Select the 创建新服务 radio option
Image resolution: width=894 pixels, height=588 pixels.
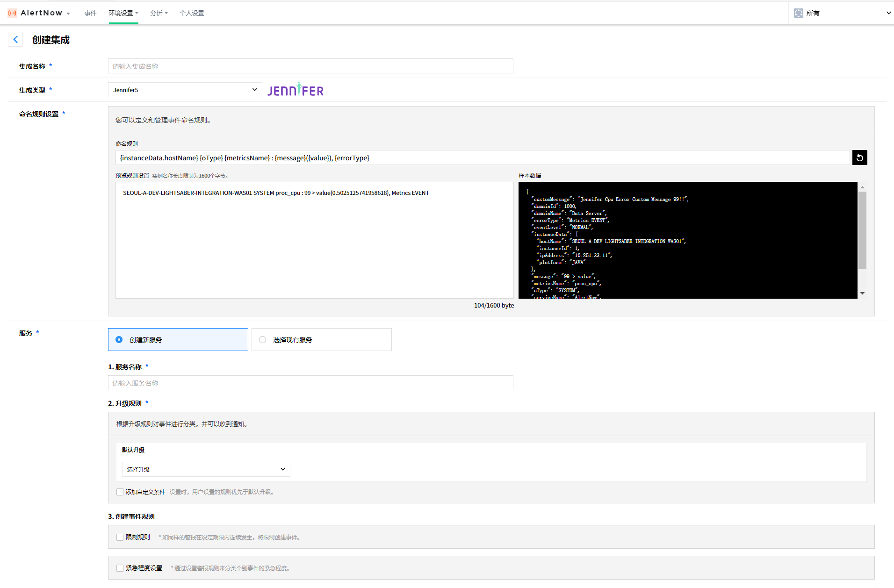click(119, 340)
